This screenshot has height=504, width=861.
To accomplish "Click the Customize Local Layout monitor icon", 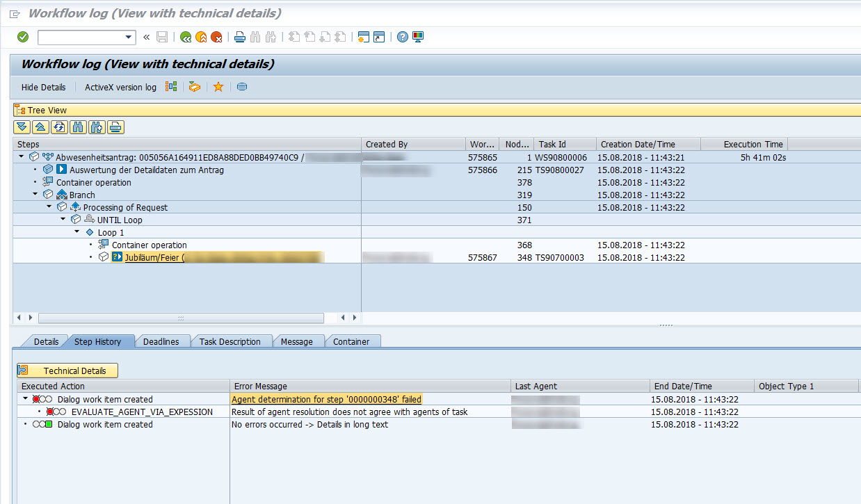I will tap(418, 38).
